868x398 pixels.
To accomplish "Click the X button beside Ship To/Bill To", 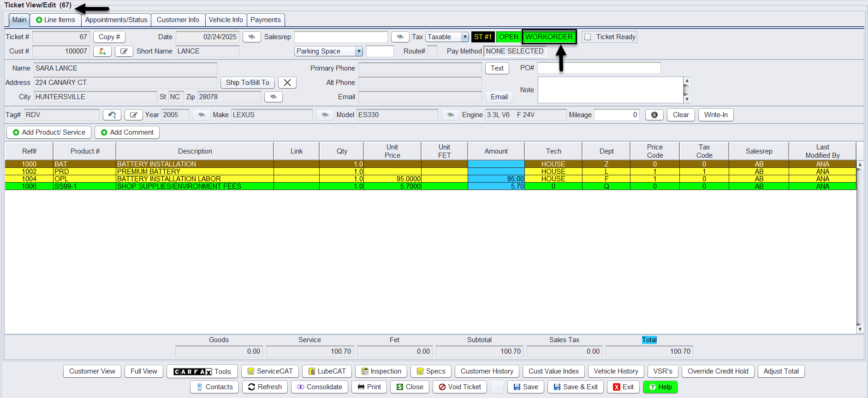I will [287, 83].
